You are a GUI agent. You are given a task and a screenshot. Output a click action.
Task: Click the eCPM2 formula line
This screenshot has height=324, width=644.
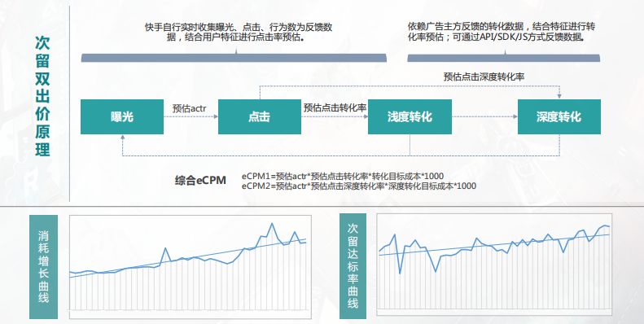[x=358, y=186]
